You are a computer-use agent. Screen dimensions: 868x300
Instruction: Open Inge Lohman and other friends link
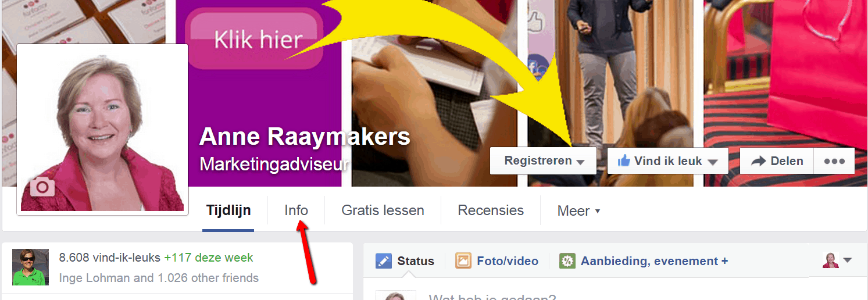[159, 278]
